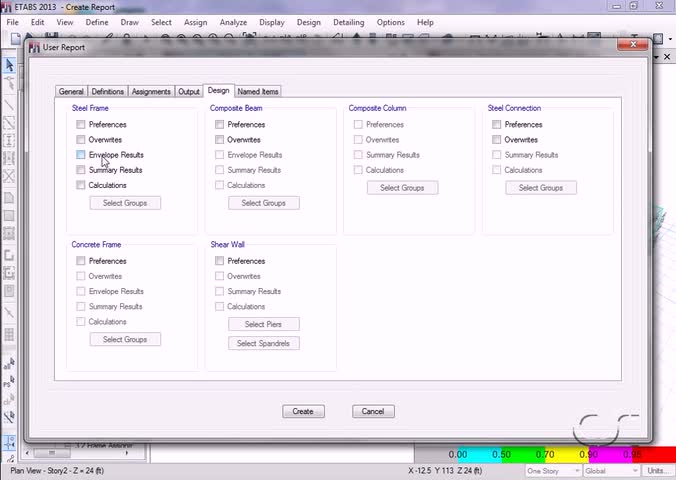The image size is (676, 480).
Task: Click the Create button
Action: pyautogui.click(x=304, y=411)
